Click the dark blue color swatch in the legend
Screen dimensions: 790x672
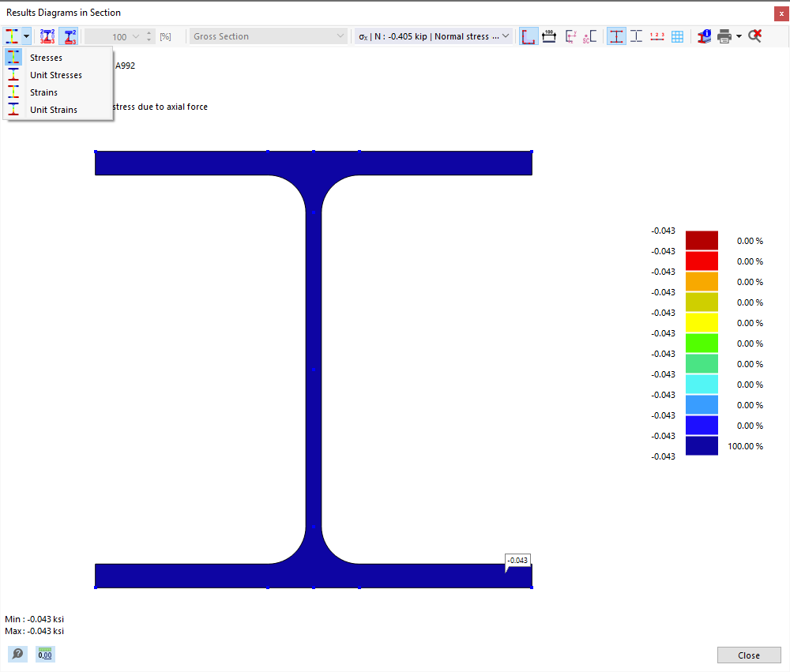(x=702, y=445)
